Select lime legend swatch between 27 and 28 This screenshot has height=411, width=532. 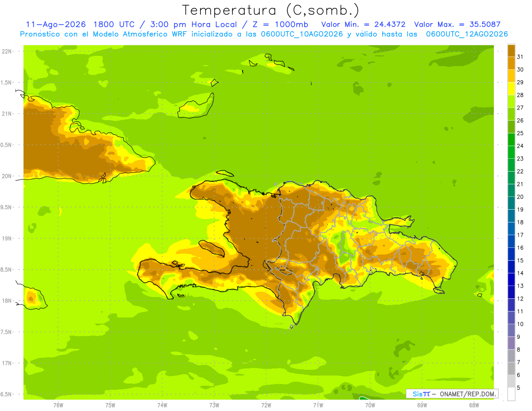pyautogui.click(x=511, y=101)
